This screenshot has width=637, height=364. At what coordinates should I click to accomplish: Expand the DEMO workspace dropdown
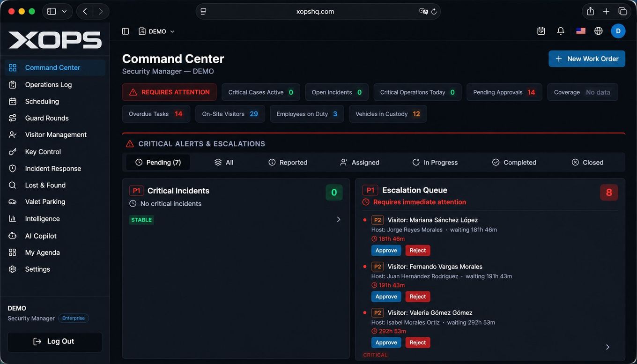pos(156,31)
